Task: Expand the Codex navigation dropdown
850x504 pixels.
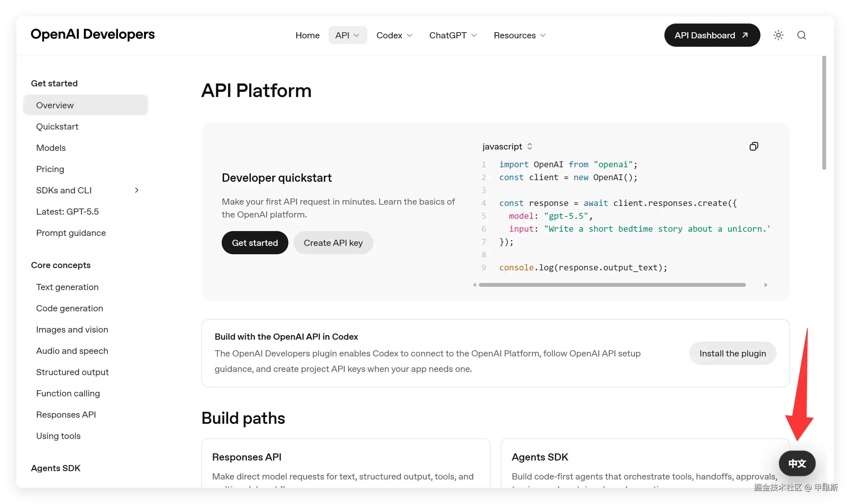Action: point(394,35)
